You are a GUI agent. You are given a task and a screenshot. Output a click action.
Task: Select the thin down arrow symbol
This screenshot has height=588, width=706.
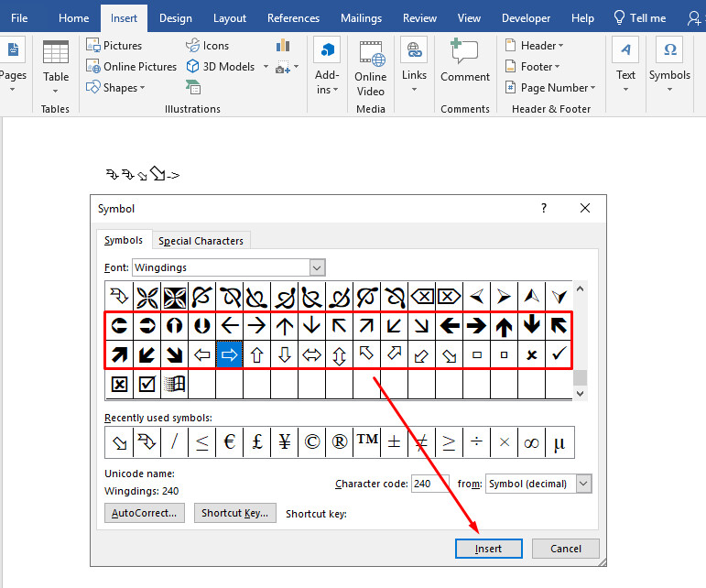pos(312,325)
